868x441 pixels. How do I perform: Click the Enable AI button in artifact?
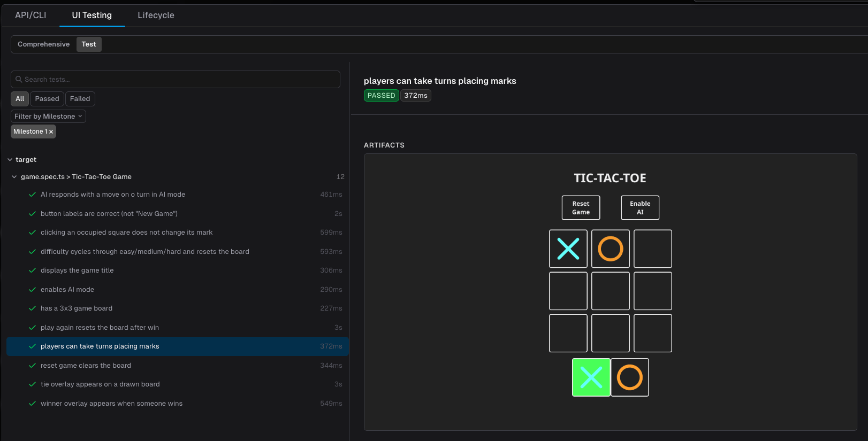point(640,208)
